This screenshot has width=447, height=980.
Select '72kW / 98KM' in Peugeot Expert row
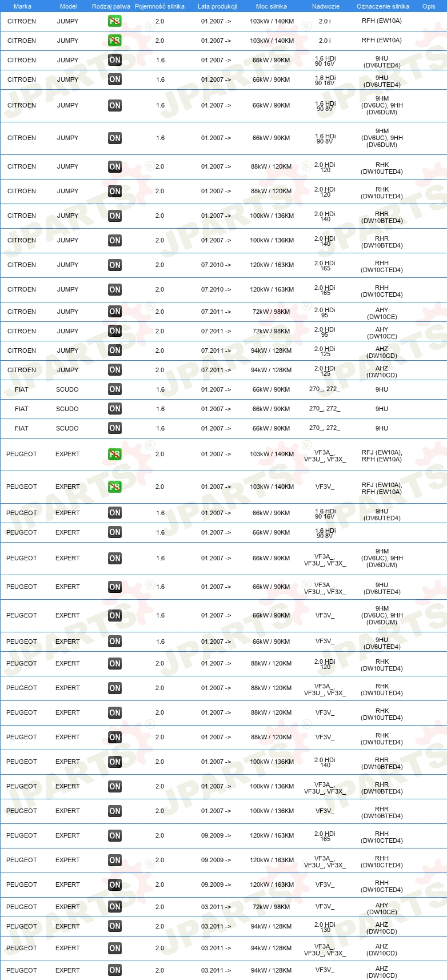[x=272, y=907]
